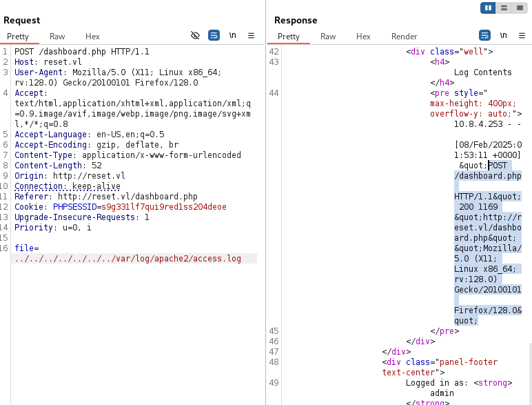Click the Host: reset.vl header

[48, 62]
